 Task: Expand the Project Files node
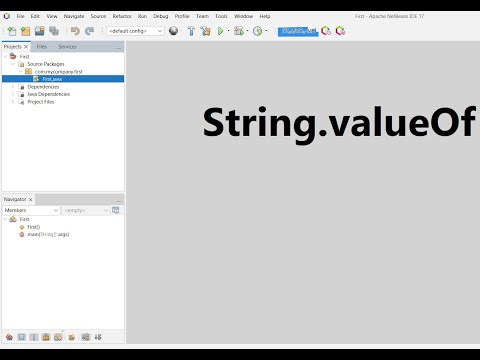[13, 102]
